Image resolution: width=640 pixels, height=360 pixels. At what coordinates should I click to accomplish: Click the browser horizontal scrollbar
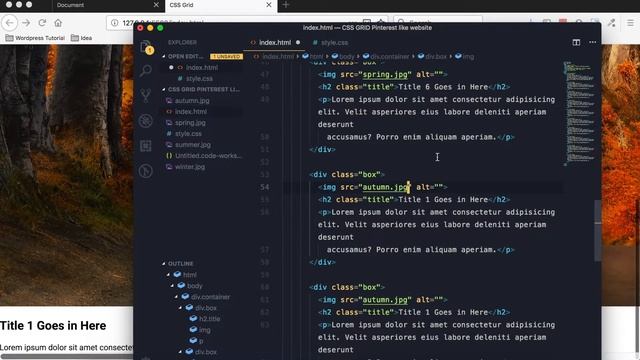tap(67, 356)
